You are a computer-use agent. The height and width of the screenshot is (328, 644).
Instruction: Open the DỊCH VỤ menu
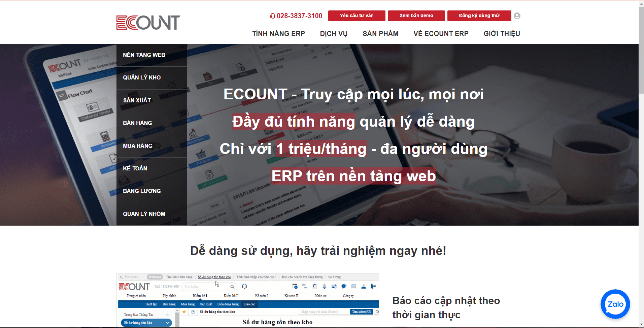(333, 34)
